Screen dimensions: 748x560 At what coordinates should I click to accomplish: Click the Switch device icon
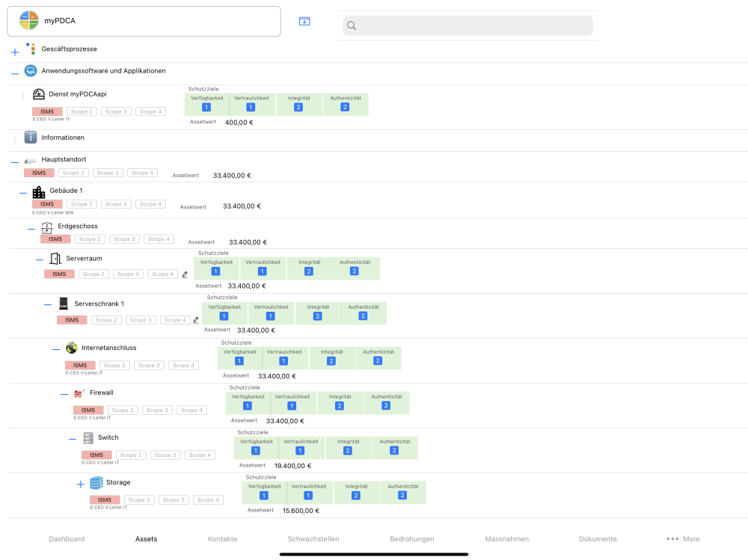tap(88, 438)
